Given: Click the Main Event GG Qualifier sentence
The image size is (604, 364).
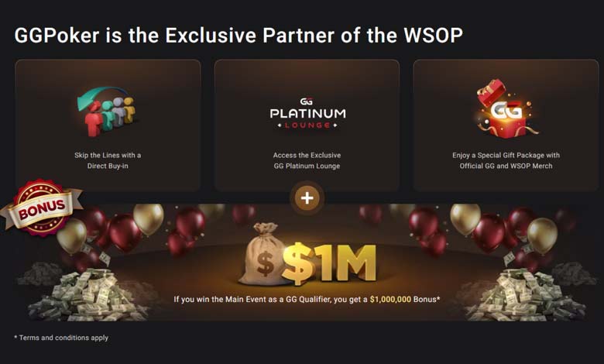Looking at the screenshot, I should tap(307, 299).
